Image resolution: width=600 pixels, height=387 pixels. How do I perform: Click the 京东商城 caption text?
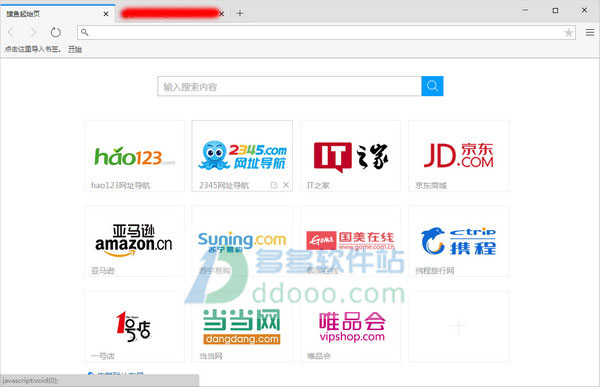click(431, 185)
